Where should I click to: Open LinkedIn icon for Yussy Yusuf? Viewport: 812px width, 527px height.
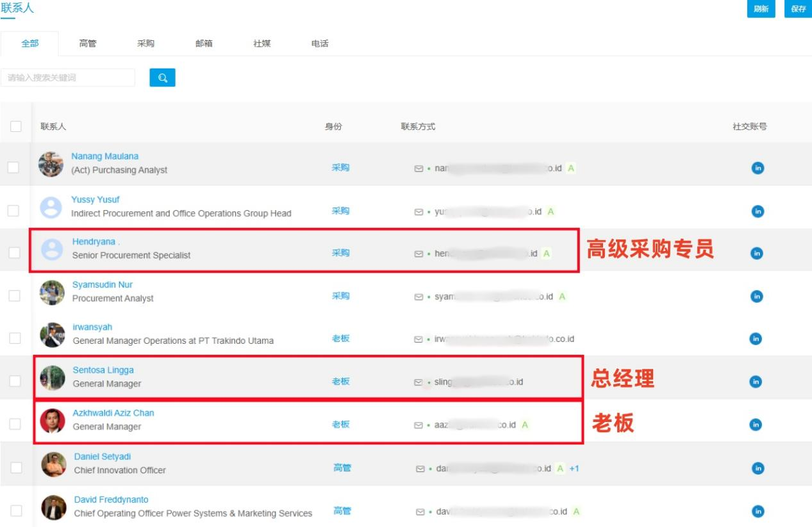pyautogui.click(x=758, y=211)
